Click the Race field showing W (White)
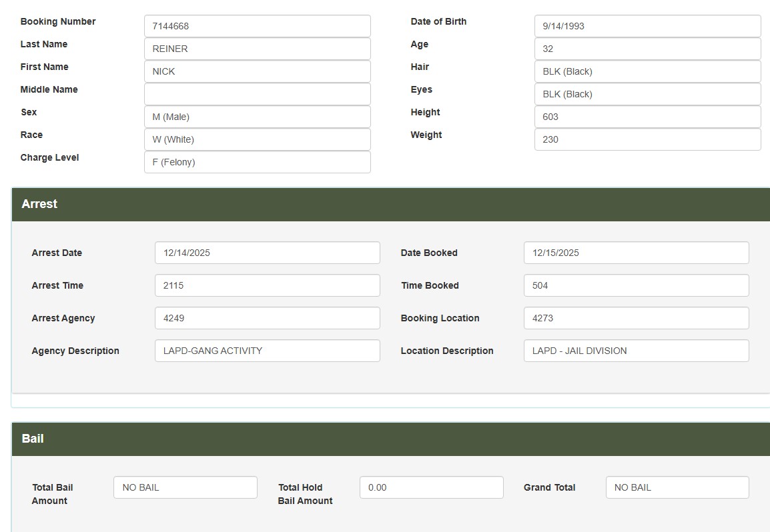The width and height of the screenshot is (770, 532). (x=258, y=139)
